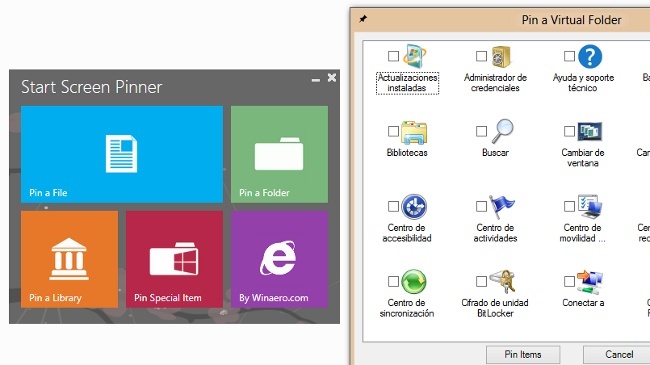
Task: Check the Centro de movilidad checkbox
Action: [x=570, y=206]
